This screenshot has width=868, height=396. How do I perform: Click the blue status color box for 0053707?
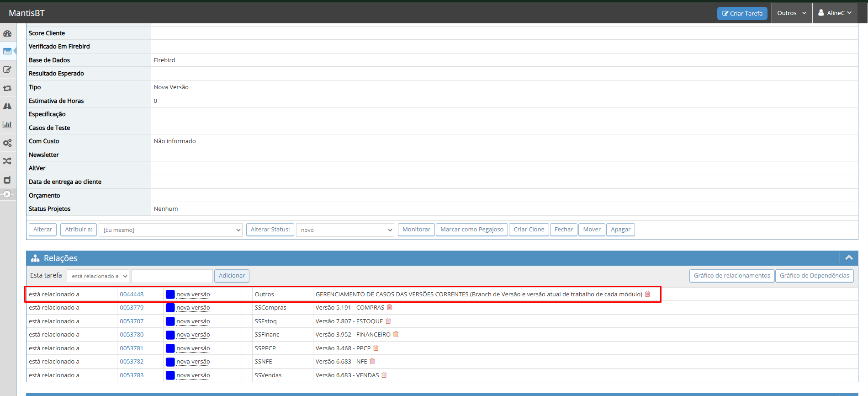pos(170,321)
